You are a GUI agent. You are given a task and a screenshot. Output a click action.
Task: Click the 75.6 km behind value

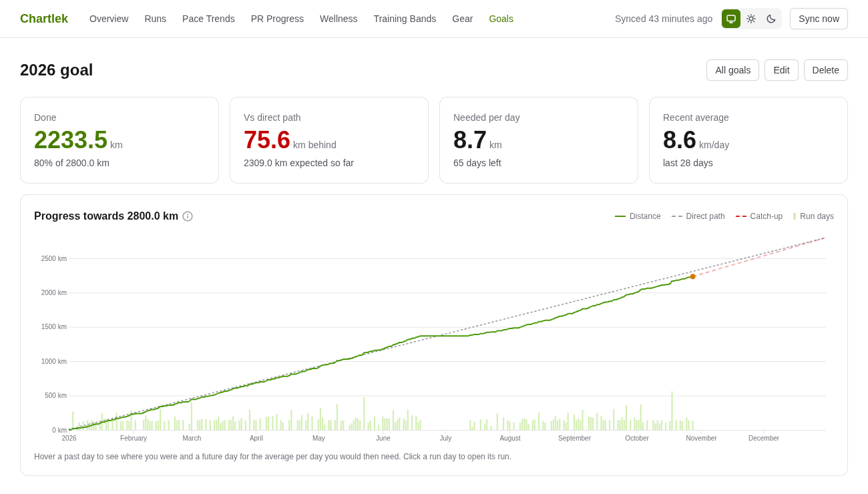(267, 140)
